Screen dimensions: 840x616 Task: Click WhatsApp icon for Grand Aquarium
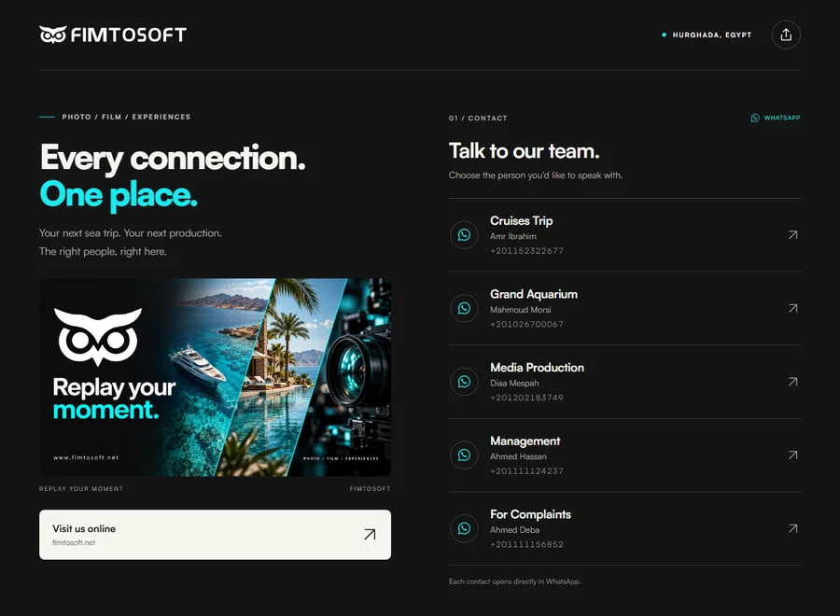464,309
